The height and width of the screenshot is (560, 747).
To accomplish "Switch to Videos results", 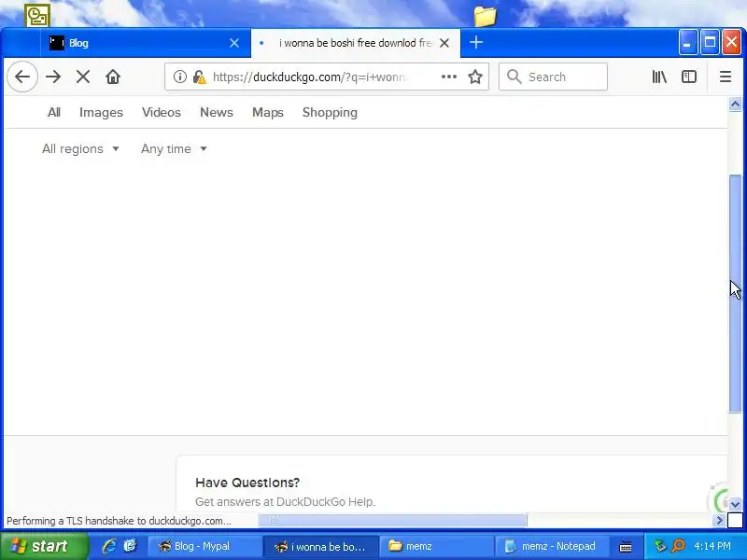I will coord(162,112).
